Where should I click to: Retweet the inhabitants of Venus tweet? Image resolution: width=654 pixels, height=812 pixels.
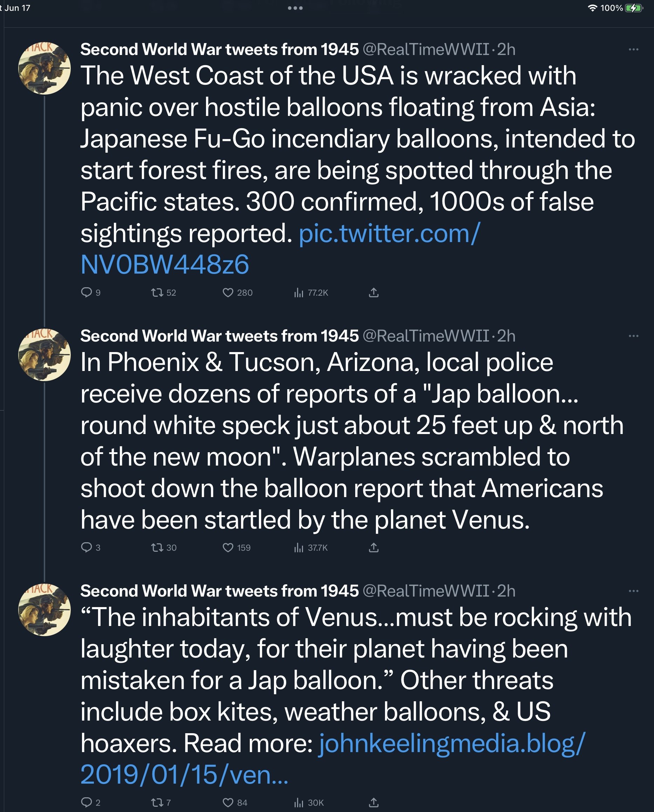tap(157, 802)
